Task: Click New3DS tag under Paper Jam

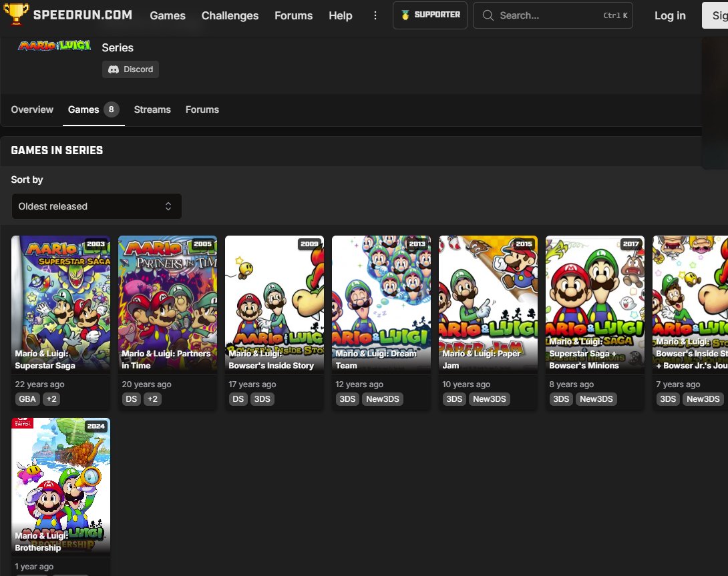Action: pyautogui.click(x=490, y=398)
